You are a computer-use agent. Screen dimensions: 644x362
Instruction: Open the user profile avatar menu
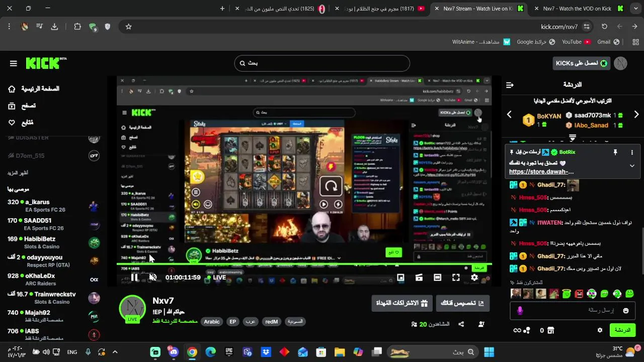pyautogui.click(x=620, y=63)
